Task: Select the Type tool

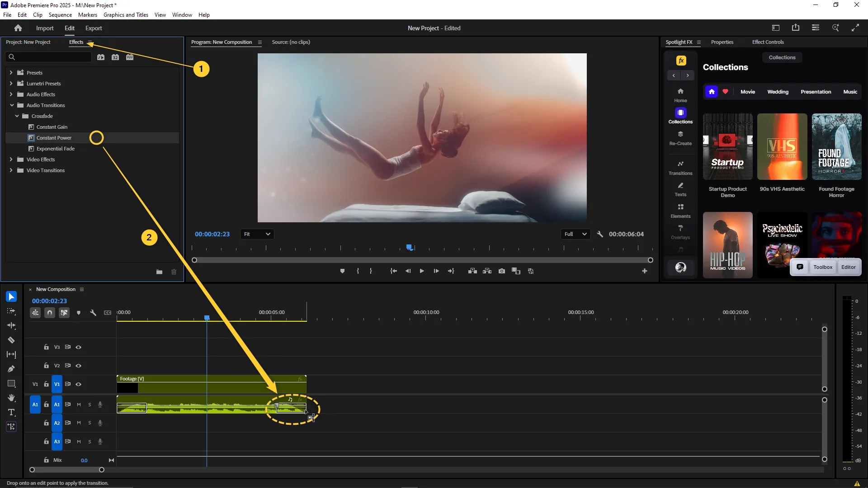Action: click(x=11, y=412)
